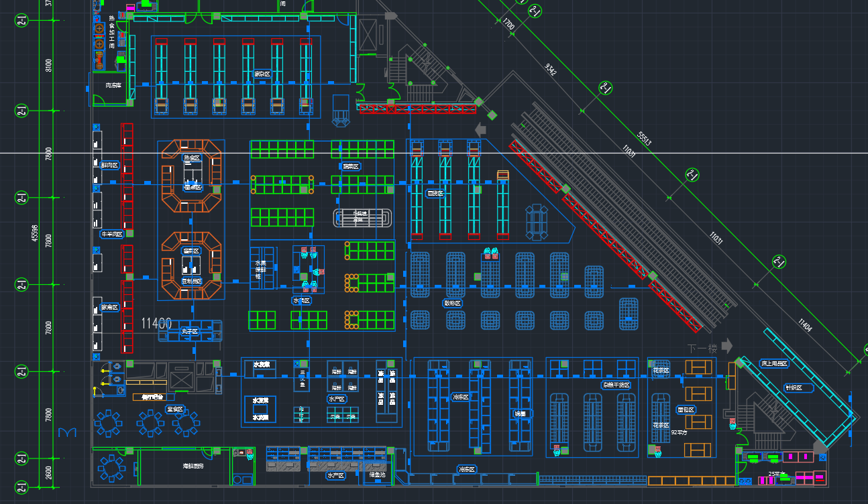Click the 水果区 zone label
The height and width of the screenshot is (504, 868).
pyautogui.click(x=302, y=301)
